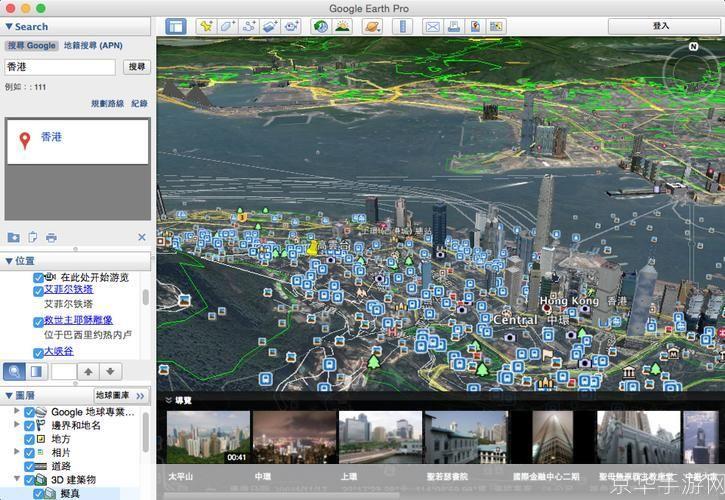Open the 太平山 tour thumbnail
725x500 pixels.
coord(208,437)
